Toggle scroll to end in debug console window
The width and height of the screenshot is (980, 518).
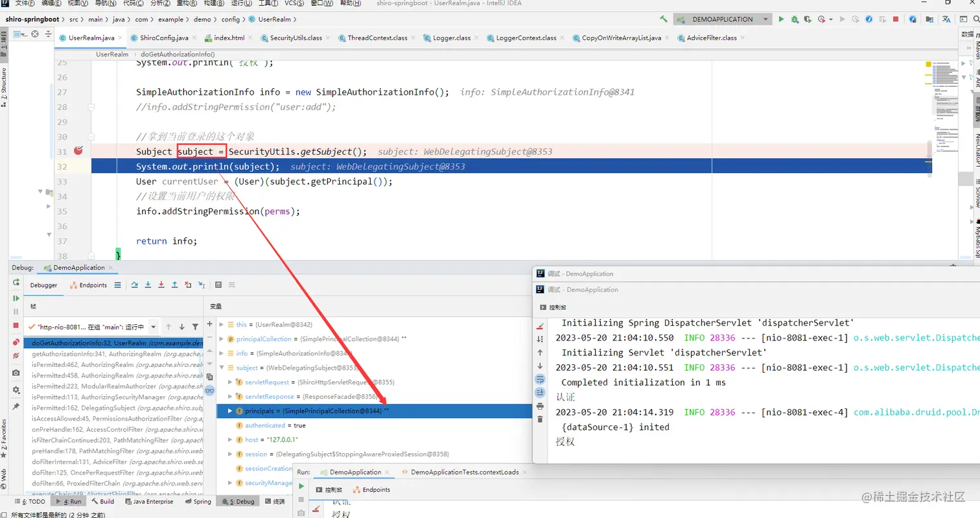tap(540, 392)
